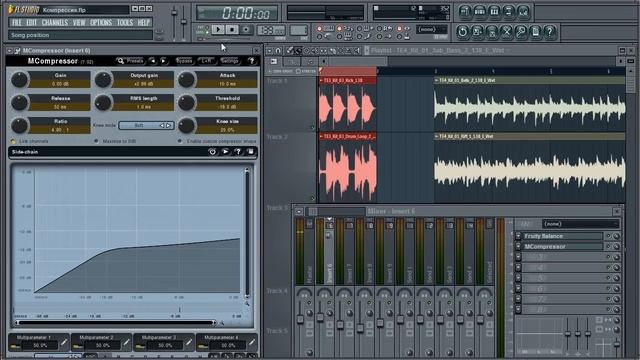
Task: Open the Playlist window options menu arrow
Action: pyautogui.click(x=269, y=51)
